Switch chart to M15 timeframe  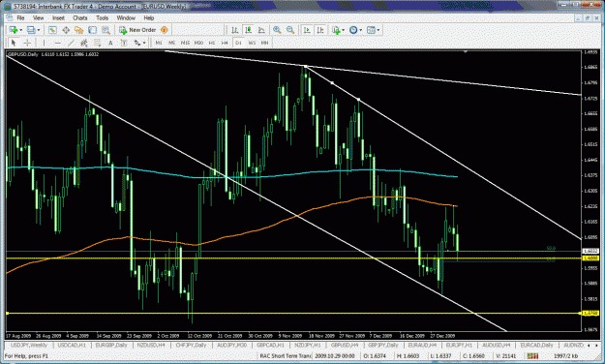185,43
